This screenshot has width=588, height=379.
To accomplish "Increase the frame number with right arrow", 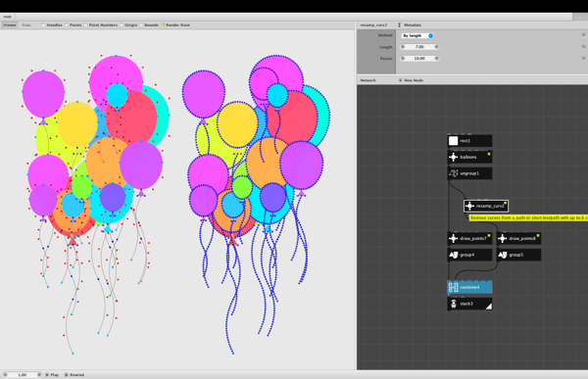I will point(38,374).
